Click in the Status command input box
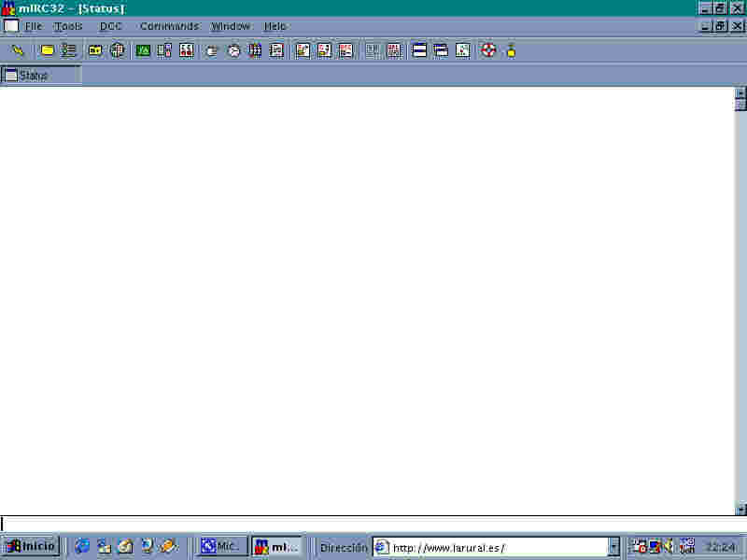The image size is (747, 560). coord(373,524)
